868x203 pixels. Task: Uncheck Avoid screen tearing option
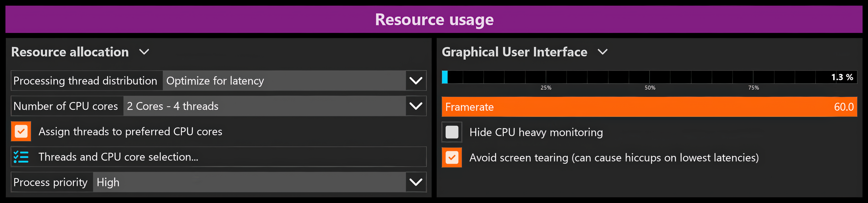pyautogui.click(x=452, y=157)
